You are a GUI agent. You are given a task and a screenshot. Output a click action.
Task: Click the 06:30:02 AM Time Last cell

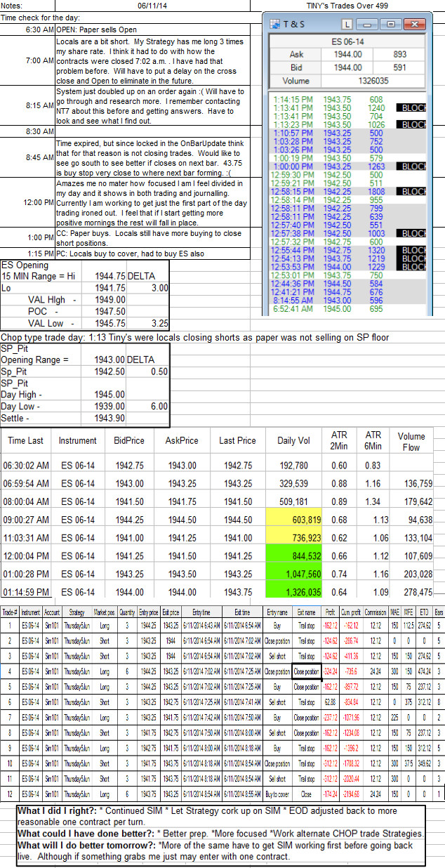[26, 465]
